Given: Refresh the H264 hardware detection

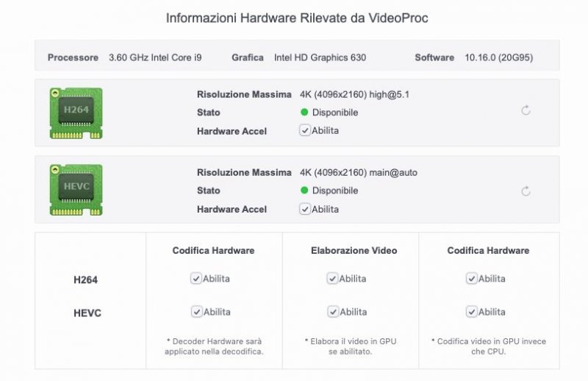Looking at the screenshot, I should 526,110.
